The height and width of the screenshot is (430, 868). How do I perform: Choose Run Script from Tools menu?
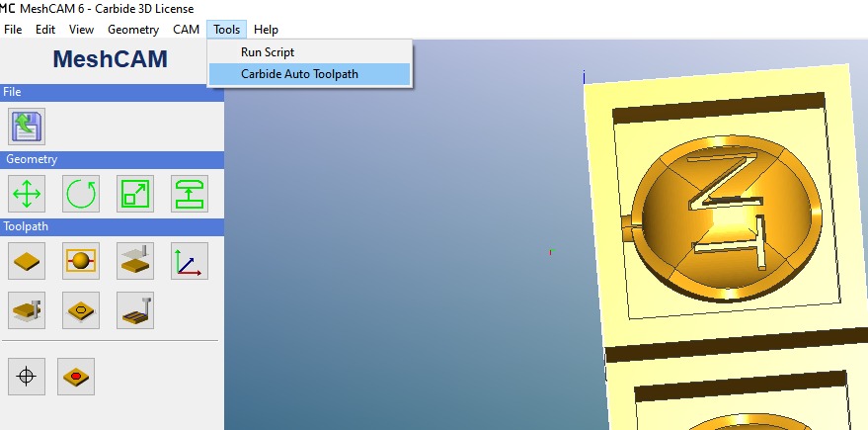click(309, 52)
